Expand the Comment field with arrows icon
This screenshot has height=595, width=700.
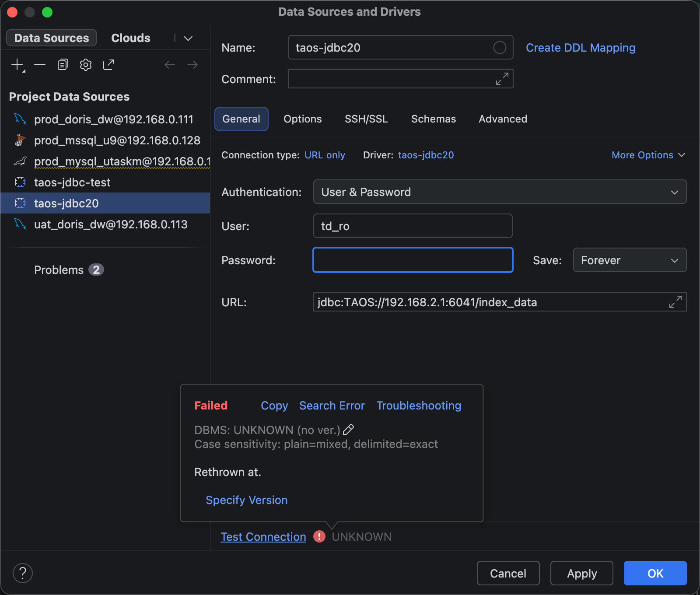(x=502, y=79)
